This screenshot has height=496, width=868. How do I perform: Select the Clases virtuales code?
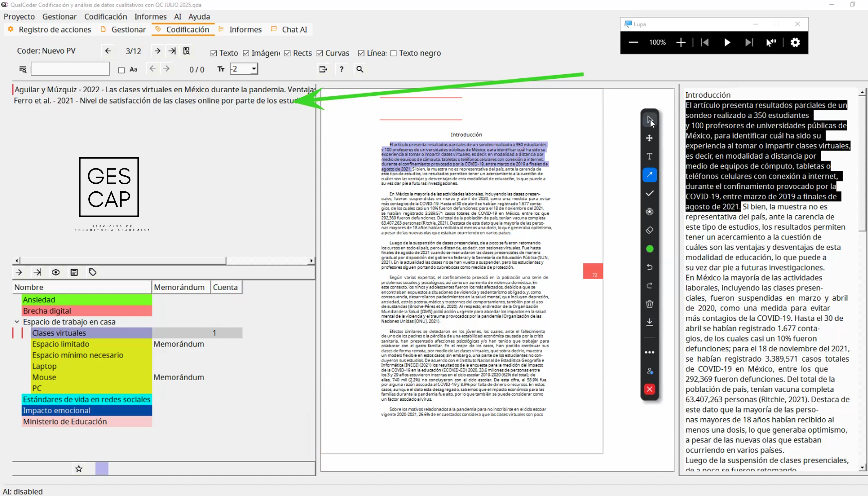coord(91,333)
